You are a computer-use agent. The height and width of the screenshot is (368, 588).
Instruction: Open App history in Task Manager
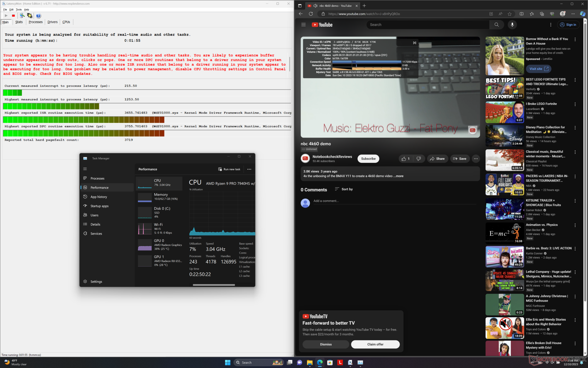[107, 197]
